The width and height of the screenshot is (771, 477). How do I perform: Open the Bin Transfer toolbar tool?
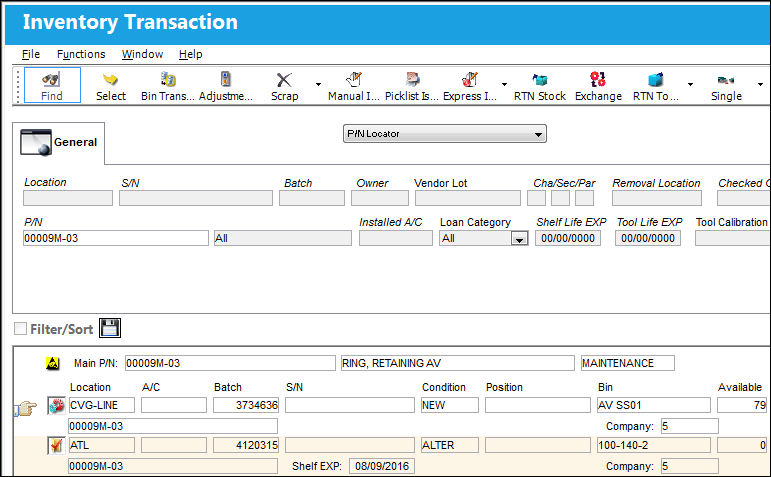click(167, 86)
